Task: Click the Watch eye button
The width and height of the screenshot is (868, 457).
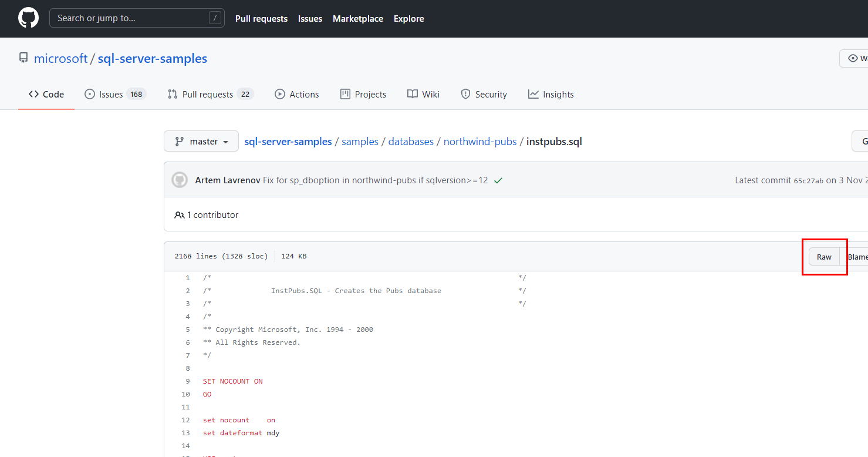Action: tap(855, 58)
